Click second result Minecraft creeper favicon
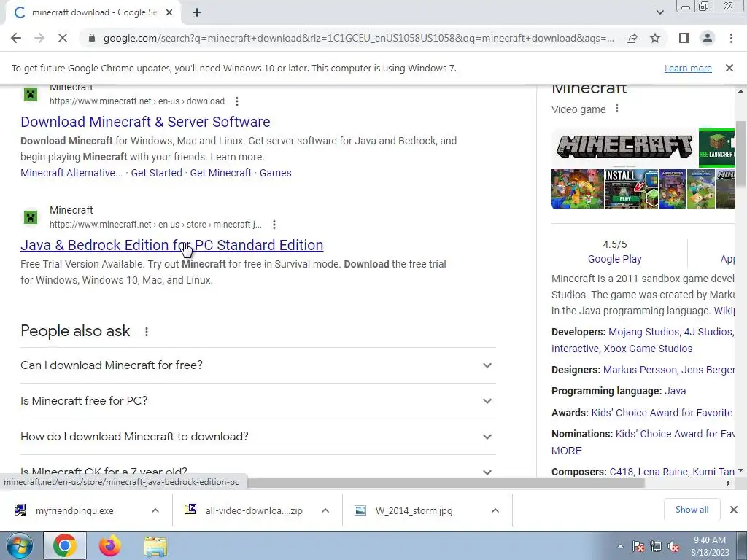The width and height of the screenshot is (747, 560). click(x=31, y=217)
